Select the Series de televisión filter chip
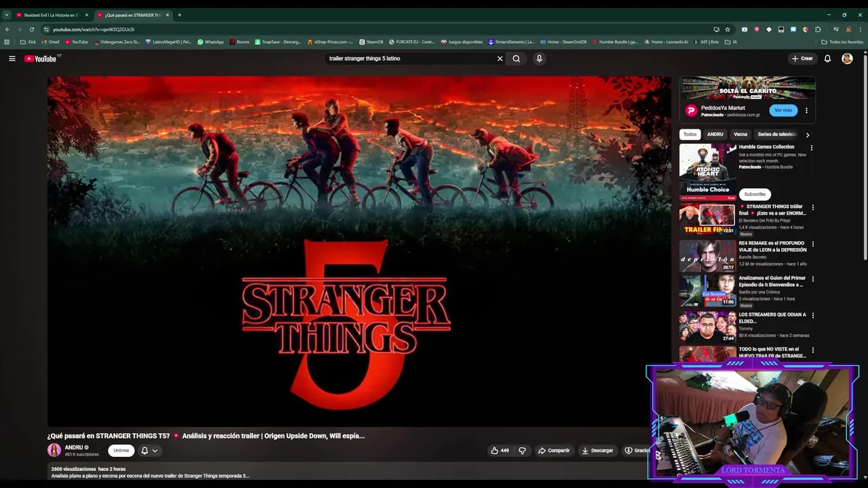This screenshot has height=488, width=868. click(777, 134)
